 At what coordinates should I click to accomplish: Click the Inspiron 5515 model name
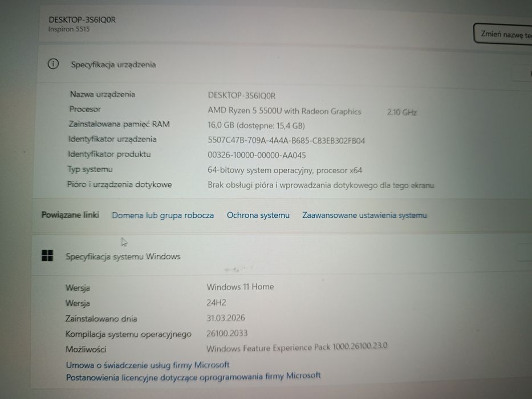coord(69,29)
